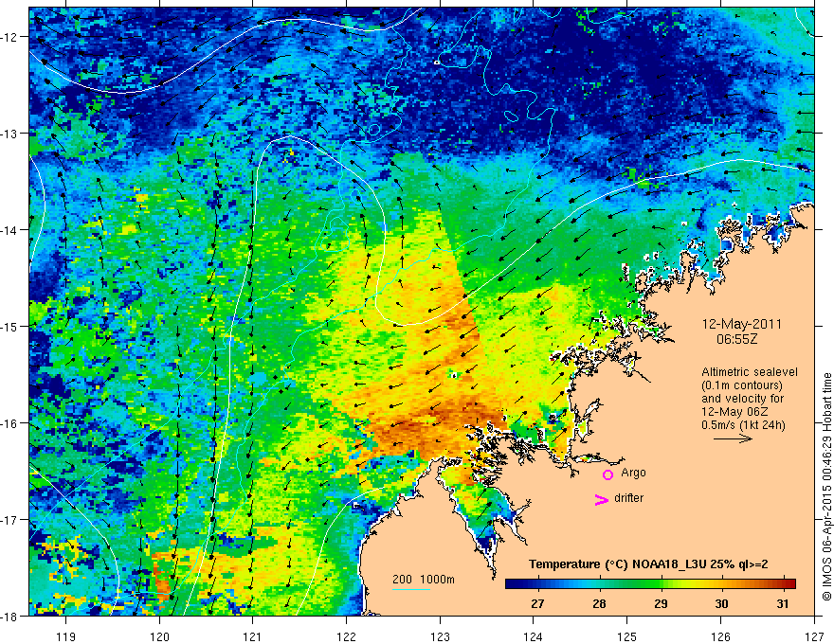Click the '28' colorbar tick label
This screenshot has width=834, height=644.
599,603
